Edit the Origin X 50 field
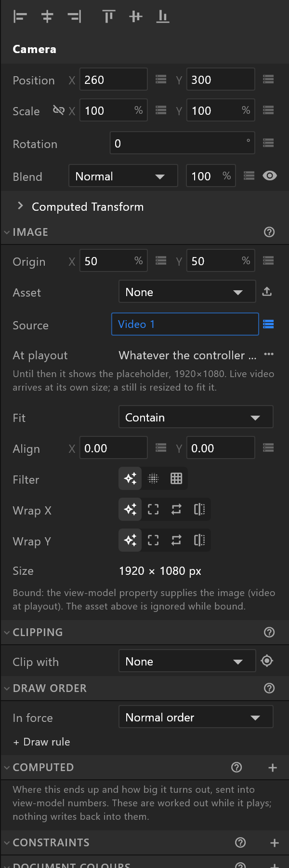The width and height of the screenshot is (289, 868). (113, 260)
